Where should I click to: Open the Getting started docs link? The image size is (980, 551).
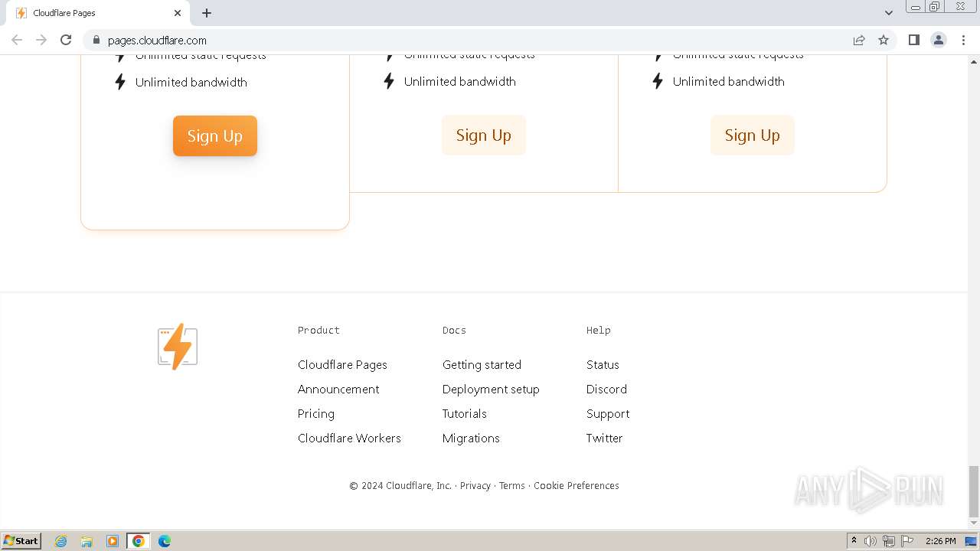tap(482, 364)
